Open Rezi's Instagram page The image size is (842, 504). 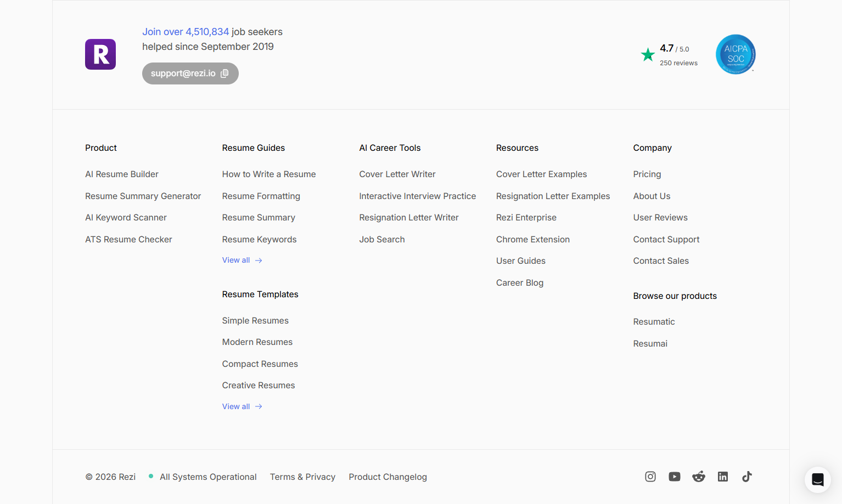click(650, 477)
